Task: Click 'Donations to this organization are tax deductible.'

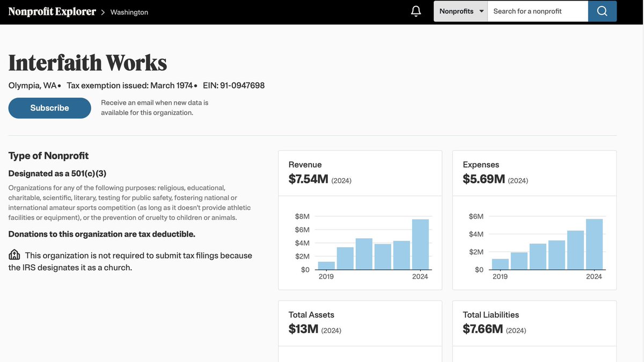Action: [102, 234]
